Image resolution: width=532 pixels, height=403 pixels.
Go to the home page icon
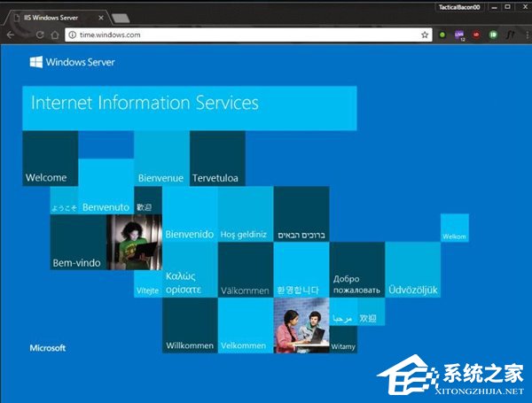pyautogui.click(x=55, y=35)
